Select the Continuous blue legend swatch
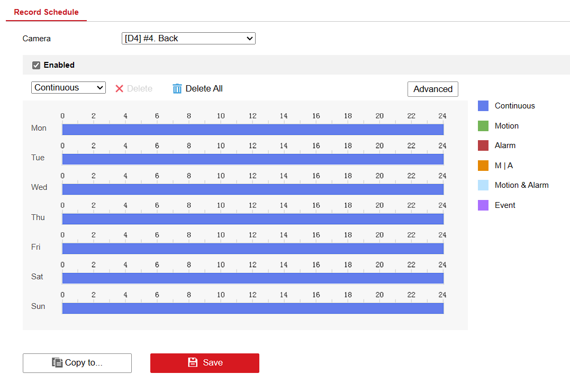The width and height of the screenshot is (570, 392). [483, 106]
